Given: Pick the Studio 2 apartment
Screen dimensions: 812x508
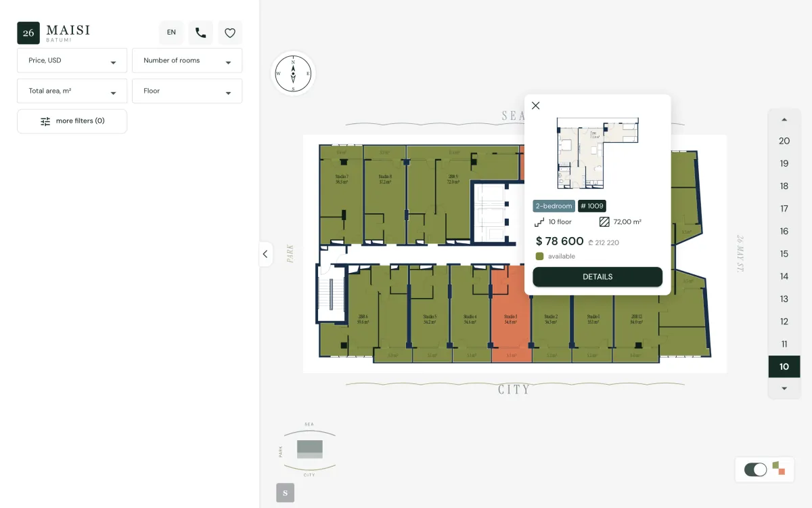Looking at the screenshot, I should click(x=551, y=318).
